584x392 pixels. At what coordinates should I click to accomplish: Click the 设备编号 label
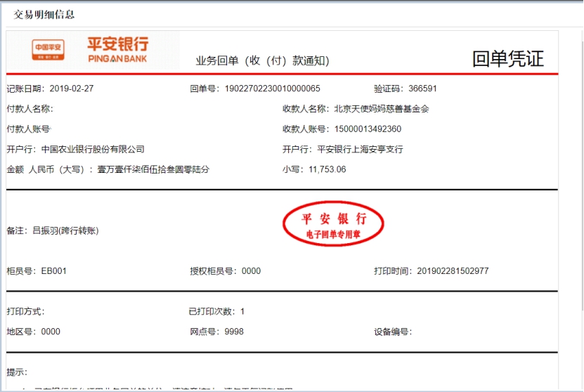tap(393, 332)
